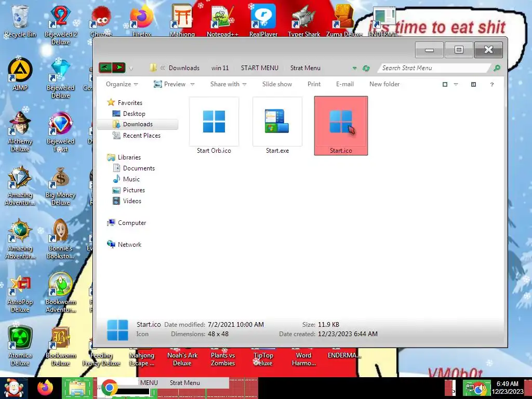532x399 pixels.
Task: Go back with the green back arrow
Action: (x=105, y=68)
